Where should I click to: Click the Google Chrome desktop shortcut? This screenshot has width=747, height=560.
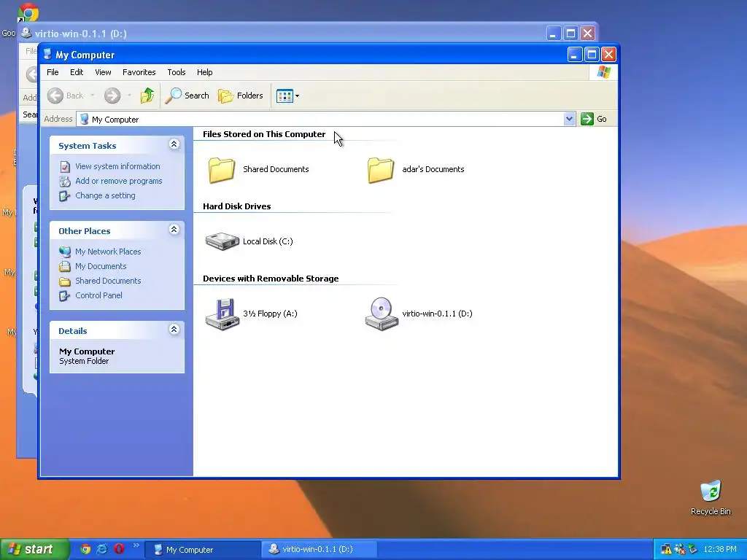point(28,12)
